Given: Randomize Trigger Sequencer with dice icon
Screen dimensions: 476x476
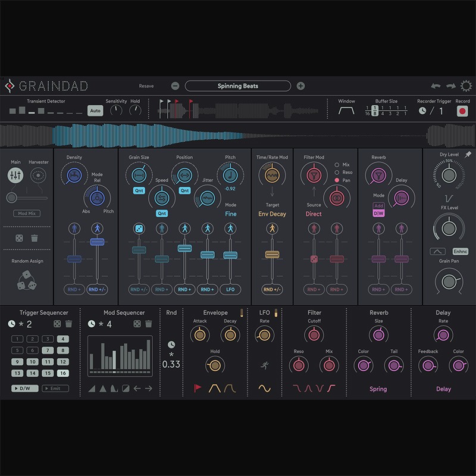Looking at the screenshot, I should point(57,324).
